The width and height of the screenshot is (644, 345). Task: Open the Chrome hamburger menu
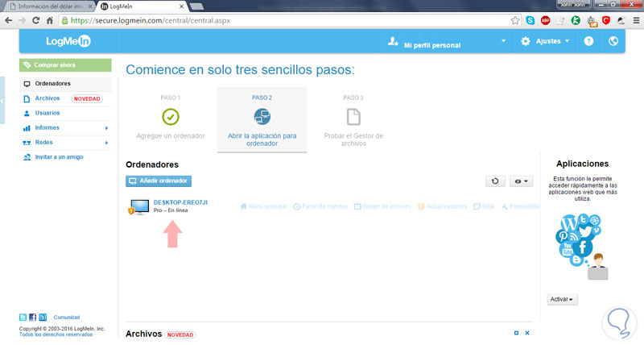(x=636, y=20)
